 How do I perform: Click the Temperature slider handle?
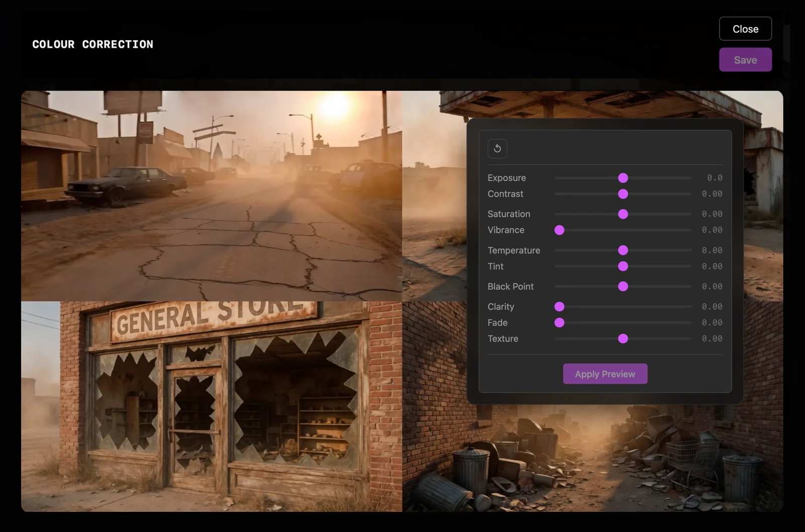pos(623,250)
